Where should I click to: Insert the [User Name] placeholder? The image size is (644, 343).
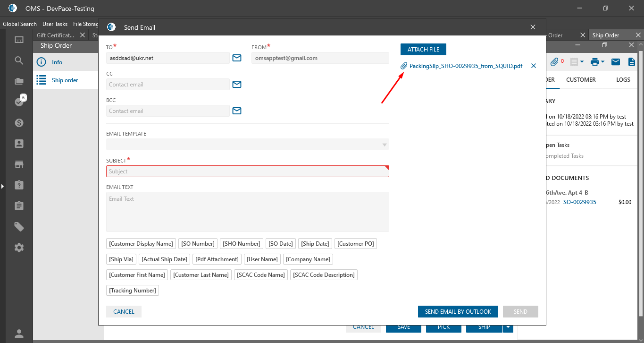[x=262, y=259]
